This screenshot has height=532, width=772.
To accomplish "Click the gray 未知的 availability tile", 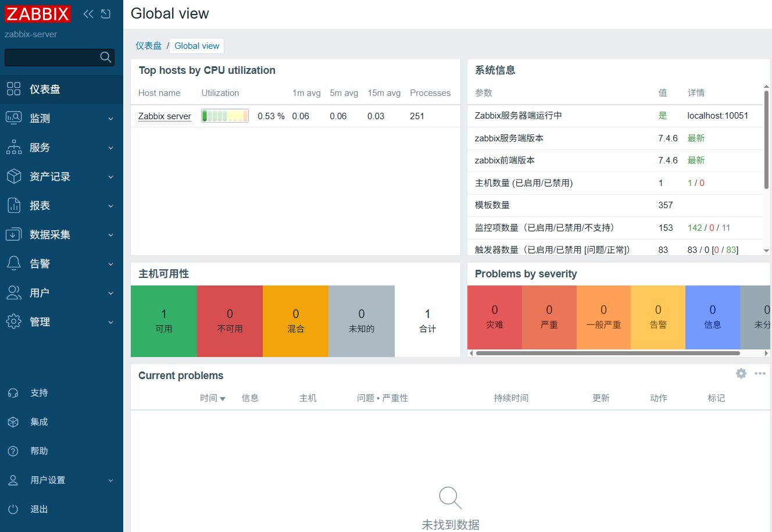I will (x=362, y=321).
